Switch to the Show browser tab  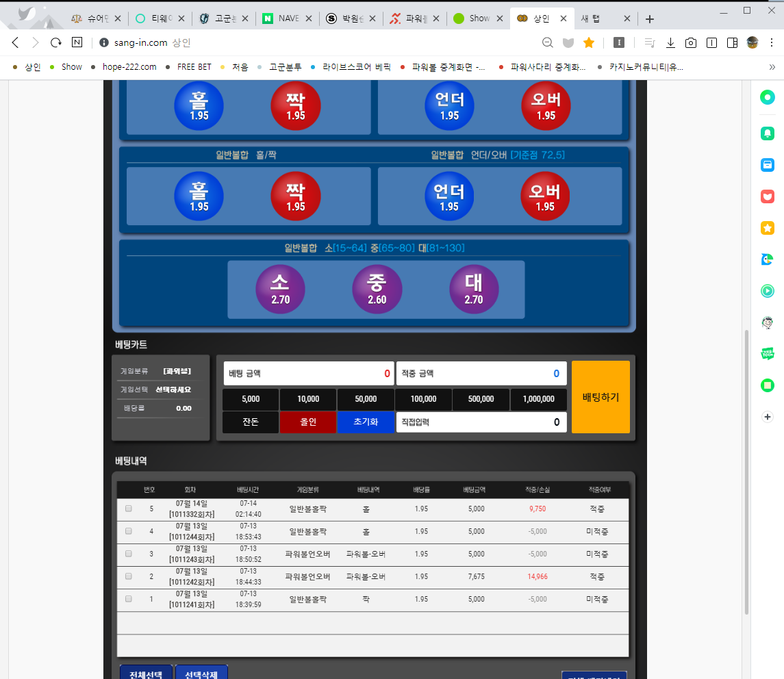479,18
